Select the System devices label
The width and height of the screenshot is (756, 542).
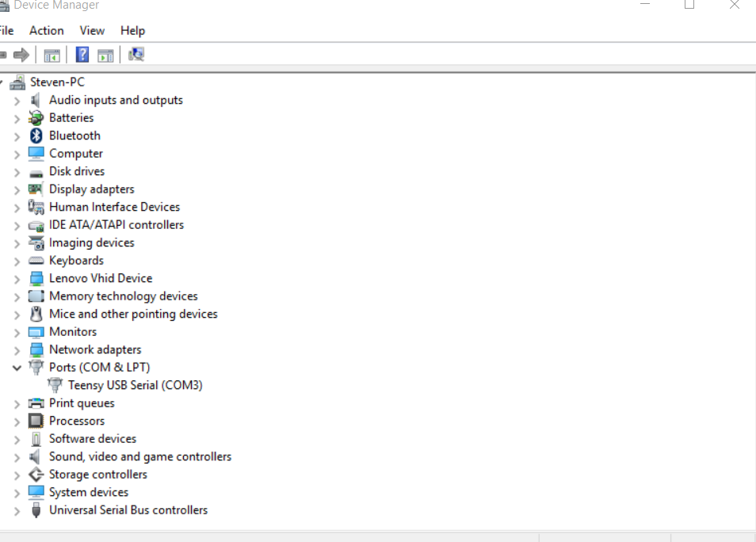[89, 492]
